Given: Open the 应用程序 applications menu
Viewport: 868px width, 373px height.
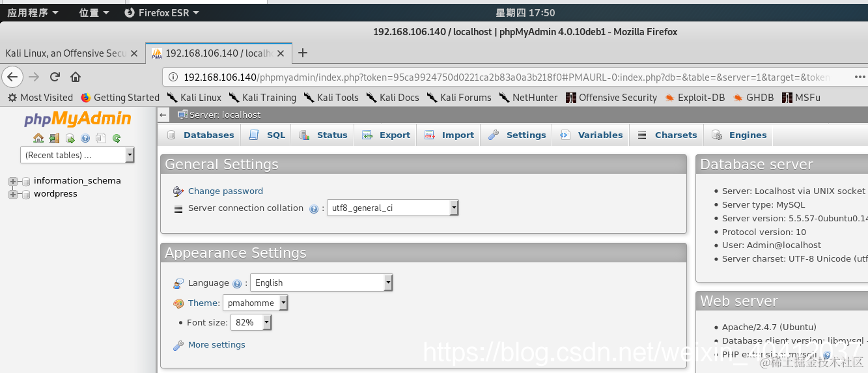Looking at the screenshot, I should click(x=33, y=12).
